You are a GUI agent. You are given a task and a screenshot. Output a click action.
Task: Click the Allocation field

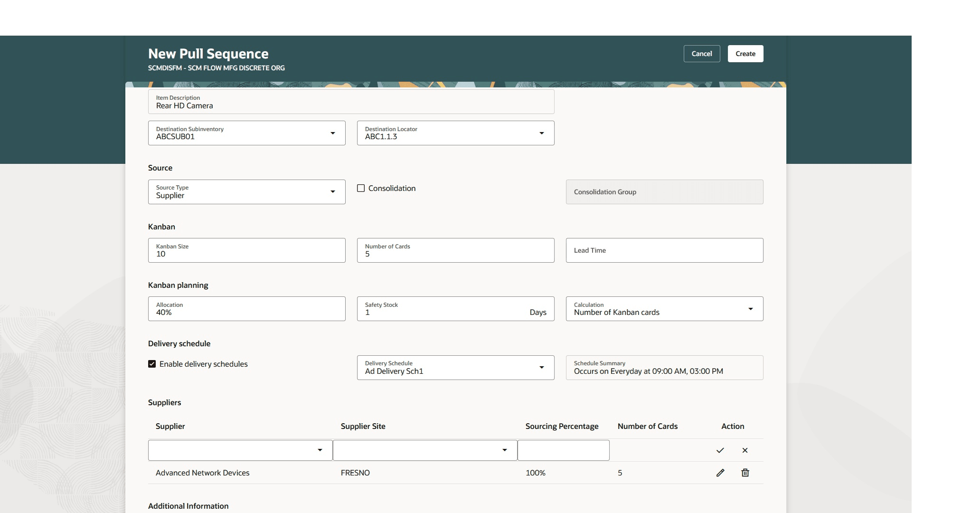point(247,309)
